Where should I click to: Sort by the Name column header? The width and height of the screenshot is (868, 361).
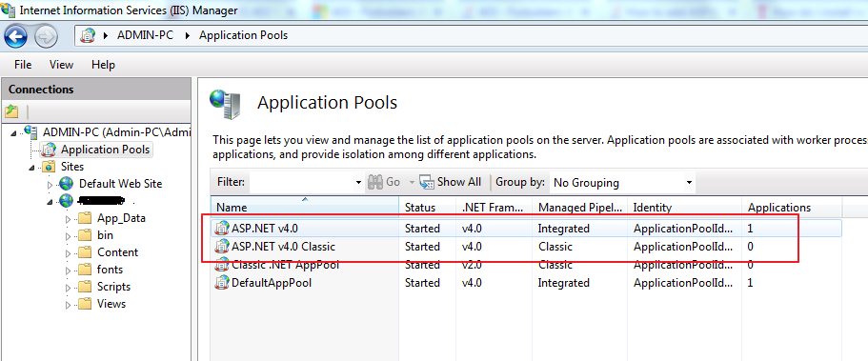click(305, 208)
